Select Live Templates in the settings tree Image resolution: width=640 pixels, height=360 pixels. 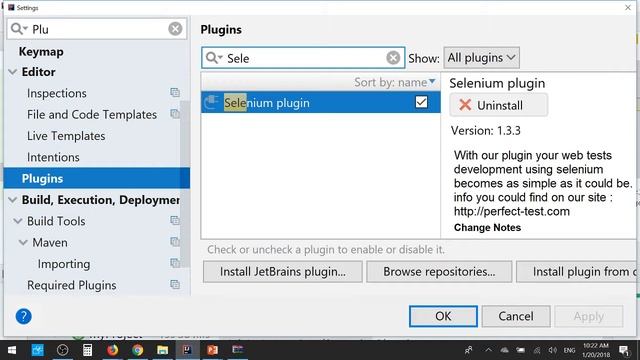[x=66, y=136]
